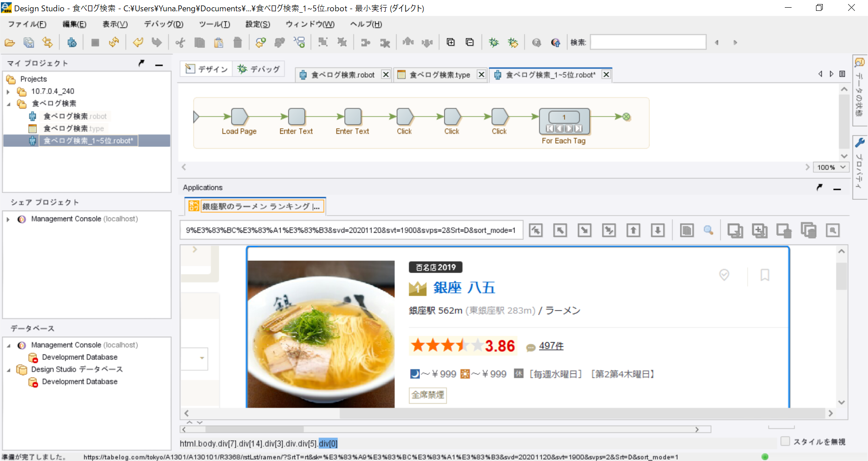Switch to the デバッグ mode tab
This screenshot has height=461, width=868.
click(x=259, y=69)
